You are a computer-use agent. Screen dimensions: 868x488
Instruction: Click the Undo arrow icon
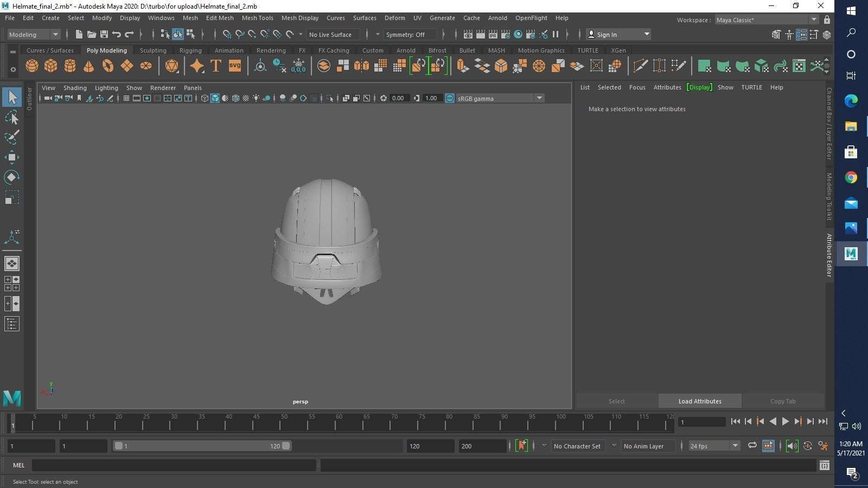coord(116,34)
